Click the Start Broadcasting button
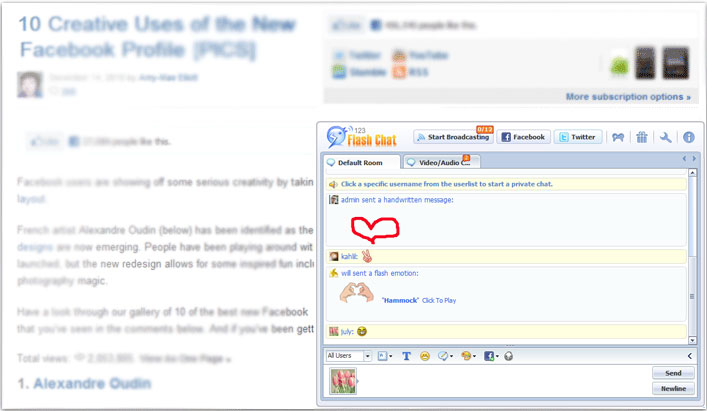This screenshot has width=707, height=411. [x=453, y=137]
